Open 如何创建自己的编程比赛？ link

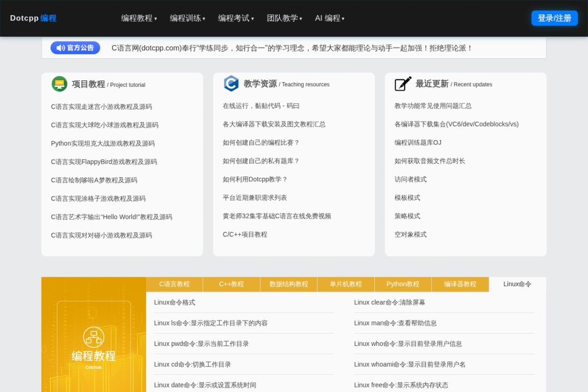click(261, 143)
